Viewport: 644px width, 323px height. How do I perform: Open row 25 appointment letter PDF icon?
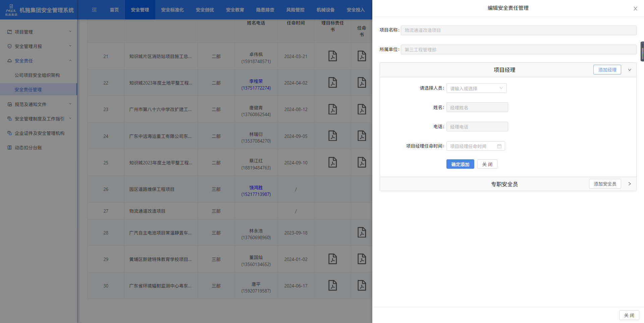362,162
